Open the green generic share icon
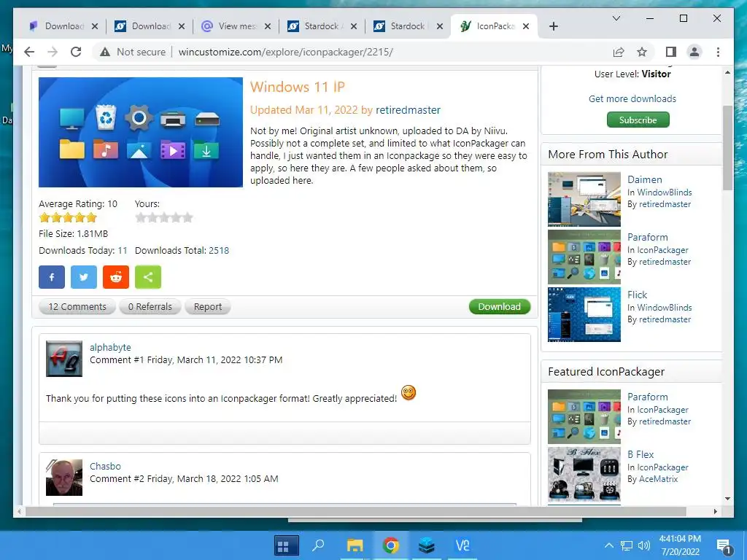This screenshot has height=560, width=747. coord(148,277)
